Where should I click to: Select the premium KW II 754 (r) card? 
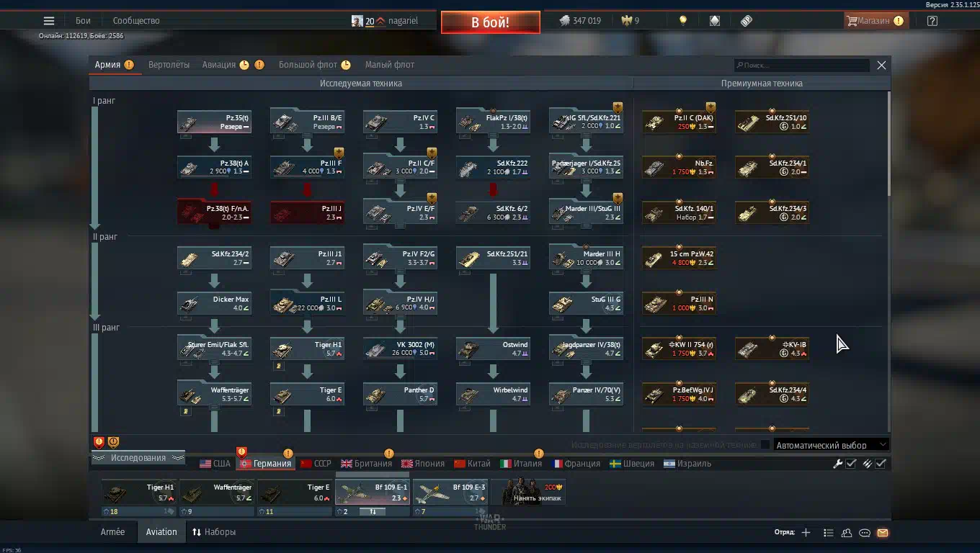pyautogui.click(x=679, y=349)
